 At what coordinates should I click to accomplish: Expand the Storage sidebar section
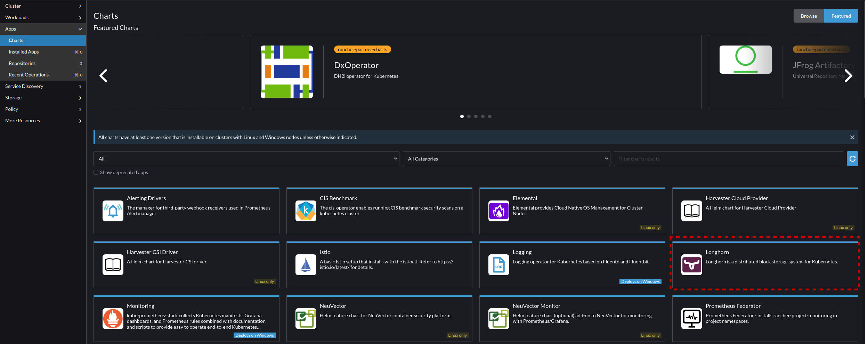tap(43, 98)
